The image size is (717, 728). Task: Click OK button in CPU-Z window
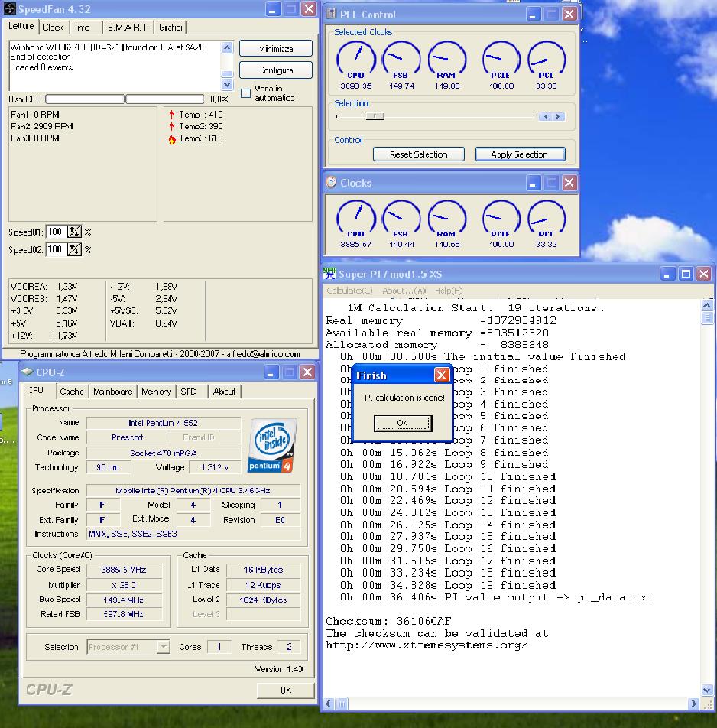click(286, 690)
